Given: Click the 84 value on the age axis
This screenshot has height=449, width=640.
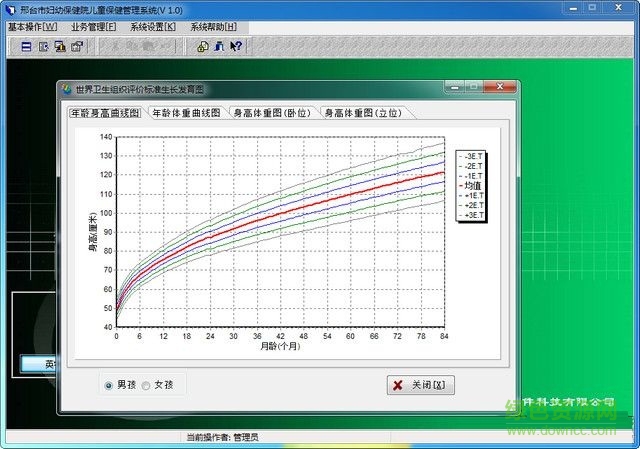Looking at the screenshot, I should 444,336.
